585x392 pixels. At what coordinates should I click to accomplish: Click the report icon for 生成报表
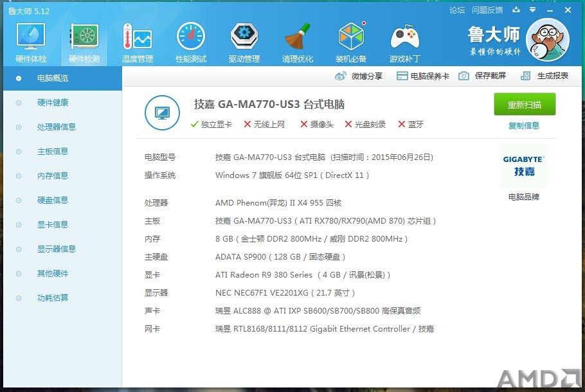(525, 76)
